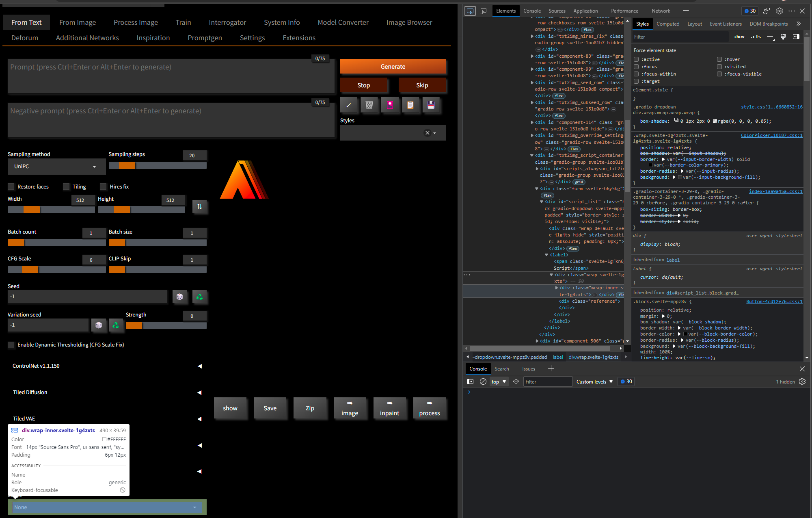This screenshot has width=812, height=518.
Task: Click the dice icon to randomize the seed
Action: (x=180, y=297)
